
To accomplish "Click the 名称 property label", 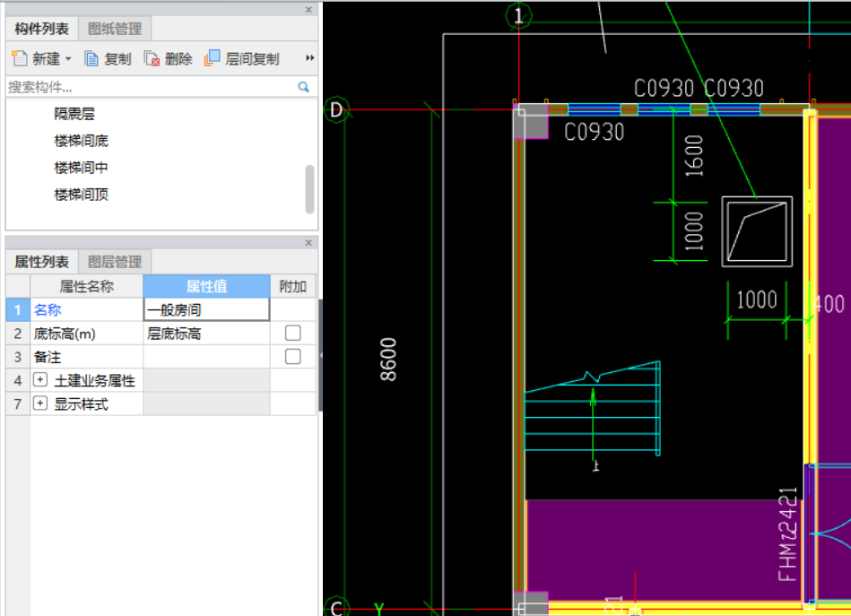I will tap(48, 310).
